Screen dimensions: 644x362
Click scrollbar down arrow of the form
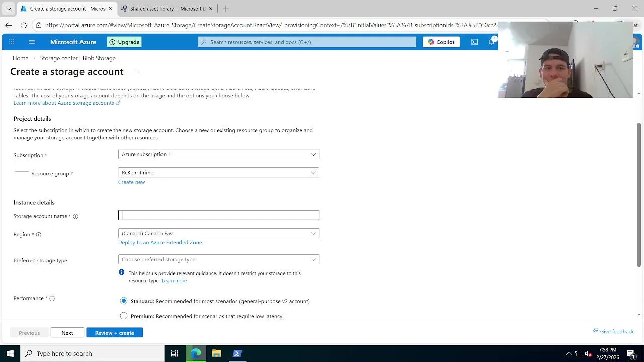click(639, 315)
